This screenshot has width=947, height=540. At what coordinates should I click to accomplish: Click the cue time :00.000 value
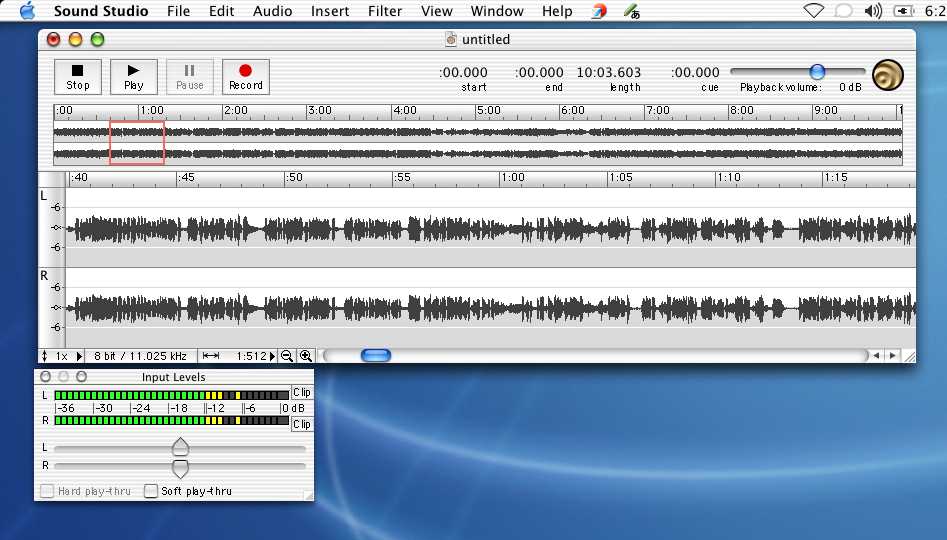click(x=695, y=72)
